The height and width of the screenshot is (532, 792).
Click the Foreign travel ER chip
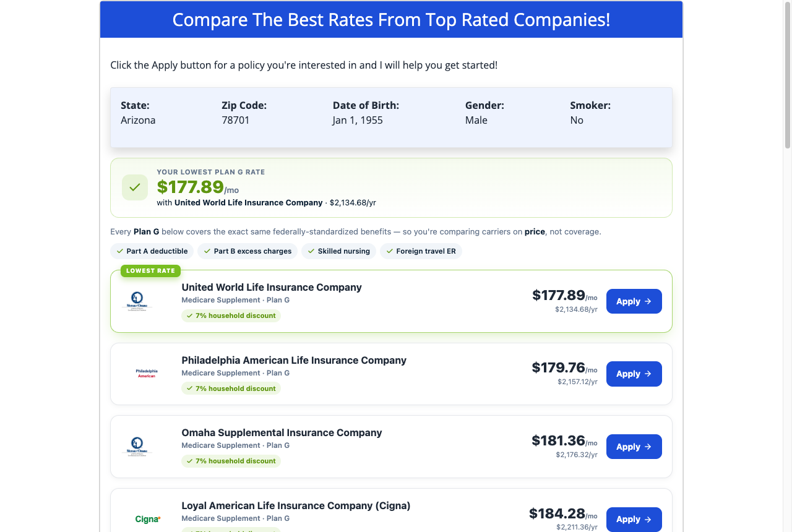tap(421, 251)
